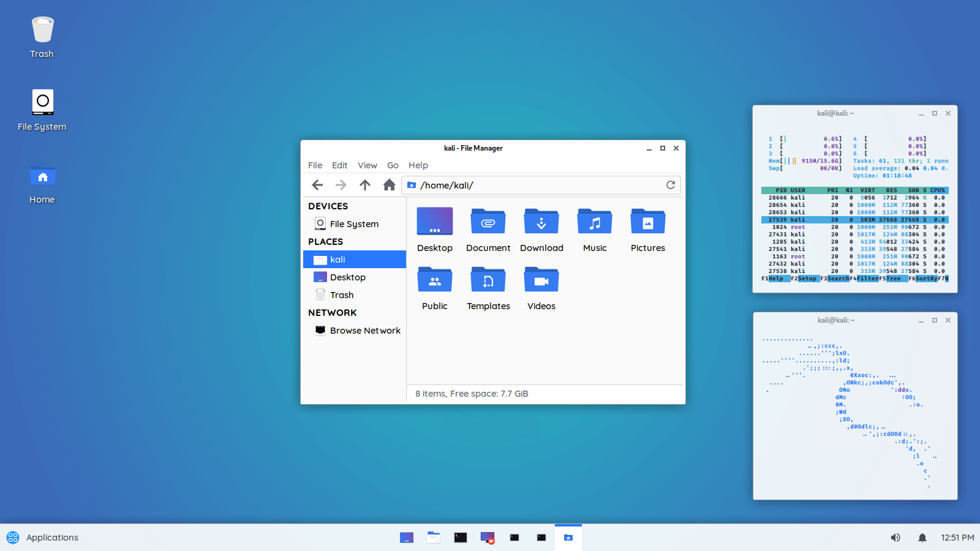Click the Applications button in the taskbar
This screenshot has width=980, height=551.
[43, 537]
